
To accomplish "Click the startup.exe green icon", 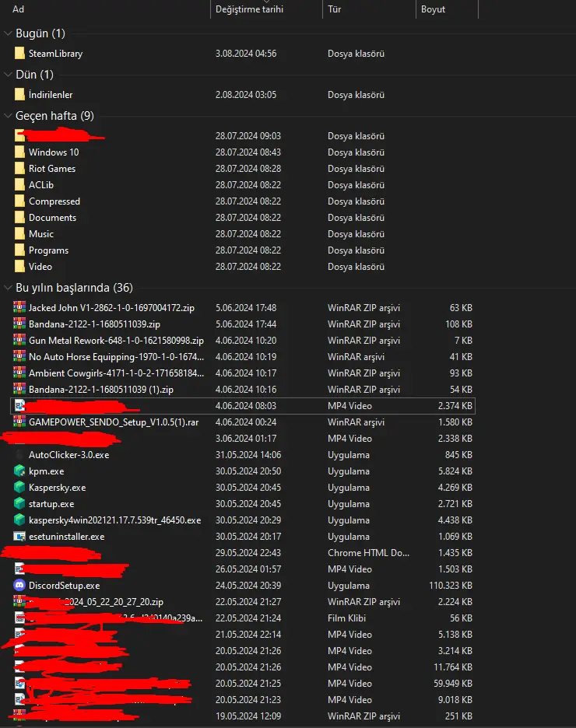I will tap(19, 504).
